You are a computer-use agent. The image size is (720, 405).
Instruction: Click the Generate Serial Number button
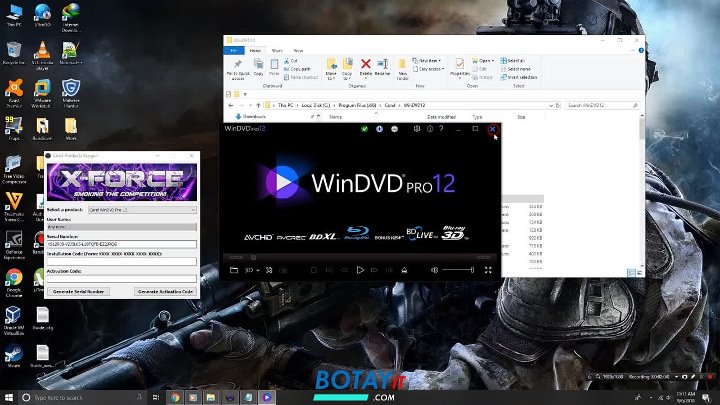point(79,292)
